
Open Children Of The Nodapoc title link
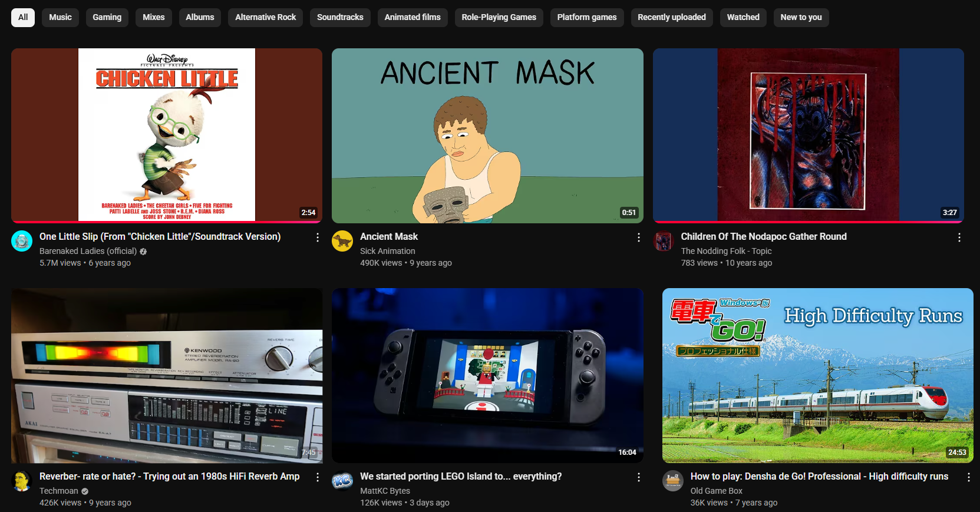click(764, 236)
